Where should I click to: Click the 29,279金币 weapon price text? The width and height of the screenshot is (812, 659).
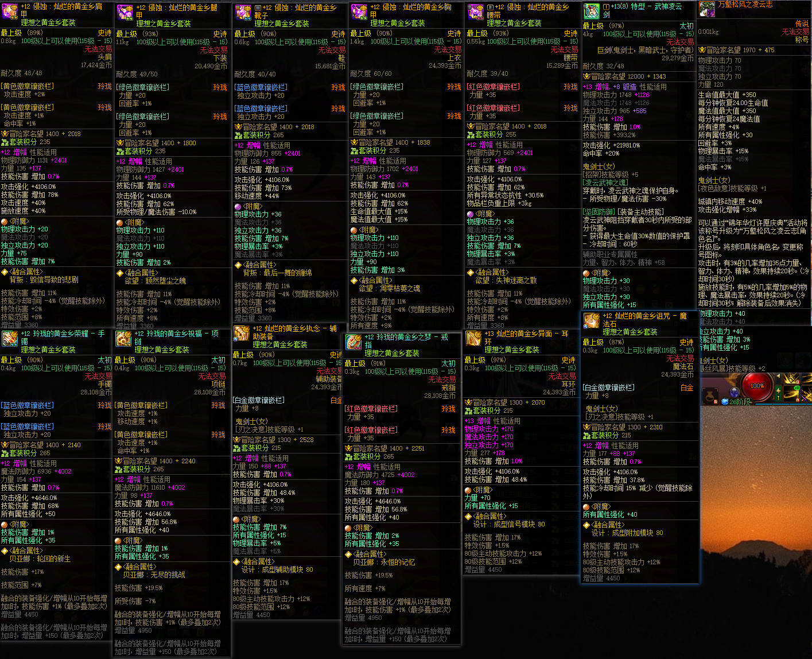point(678,59)
